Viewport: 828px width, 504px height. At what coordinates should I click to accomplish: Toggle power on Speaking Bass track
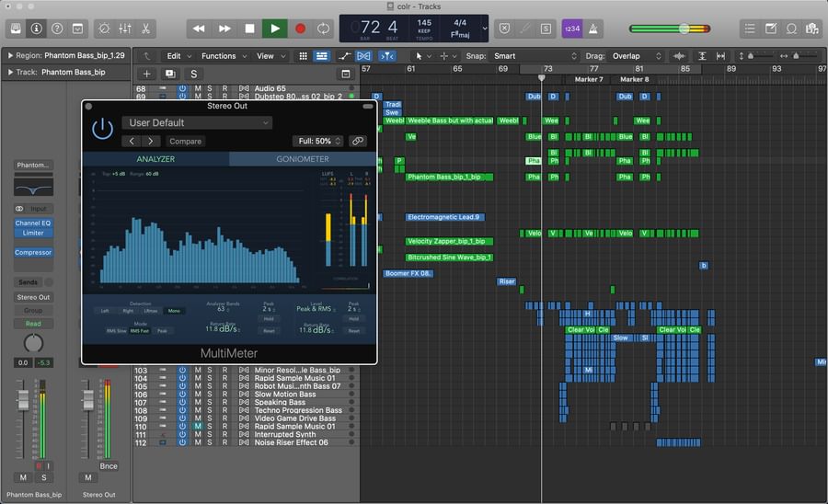[182, 402]
